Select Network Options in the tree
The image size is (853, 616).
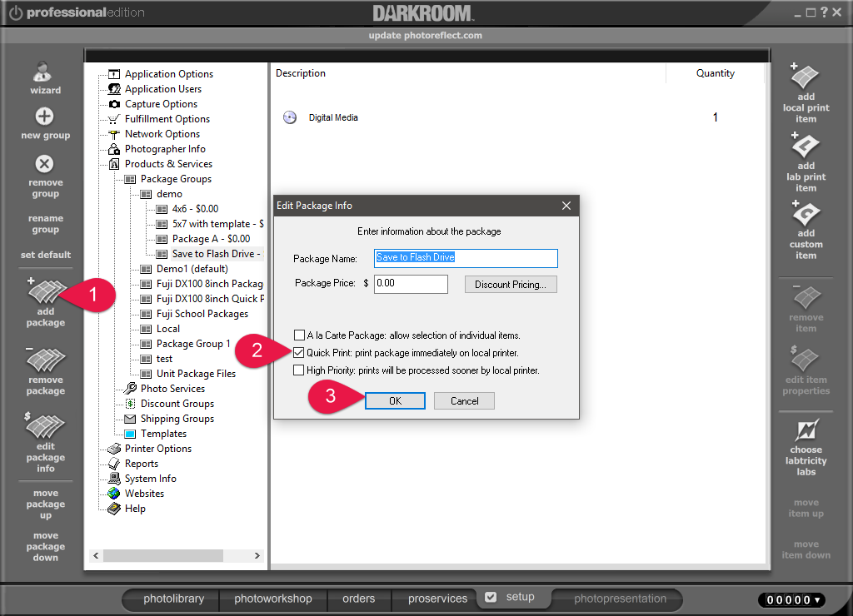[x=162, y=134]
